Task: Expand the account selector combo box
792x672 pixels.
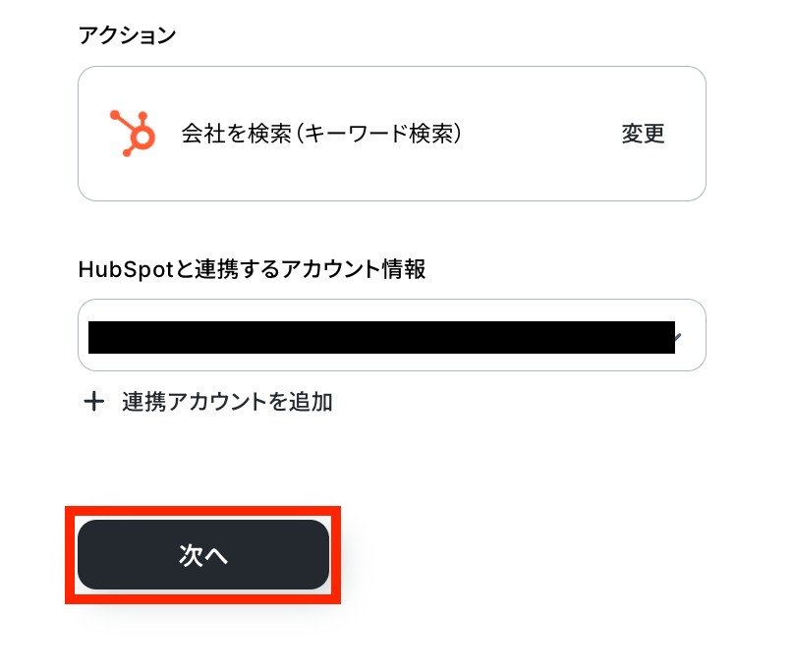Action: point(392,335)
